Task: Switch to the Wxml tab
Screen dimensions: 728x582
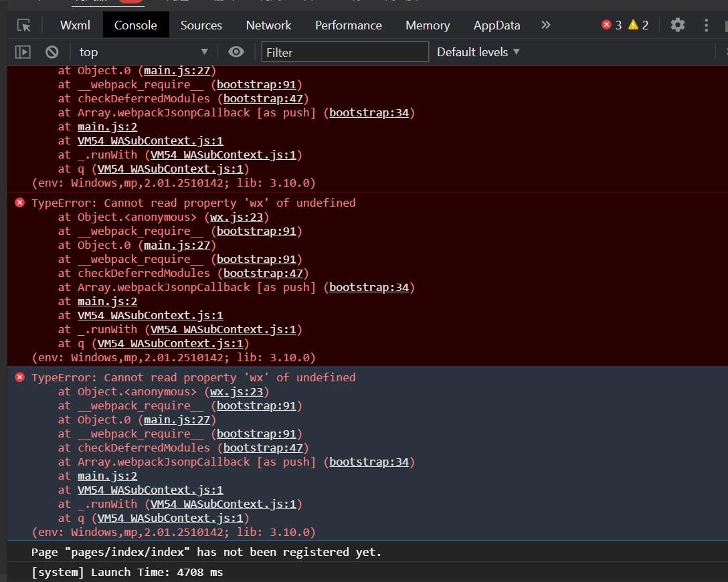Action: (75, 25)
